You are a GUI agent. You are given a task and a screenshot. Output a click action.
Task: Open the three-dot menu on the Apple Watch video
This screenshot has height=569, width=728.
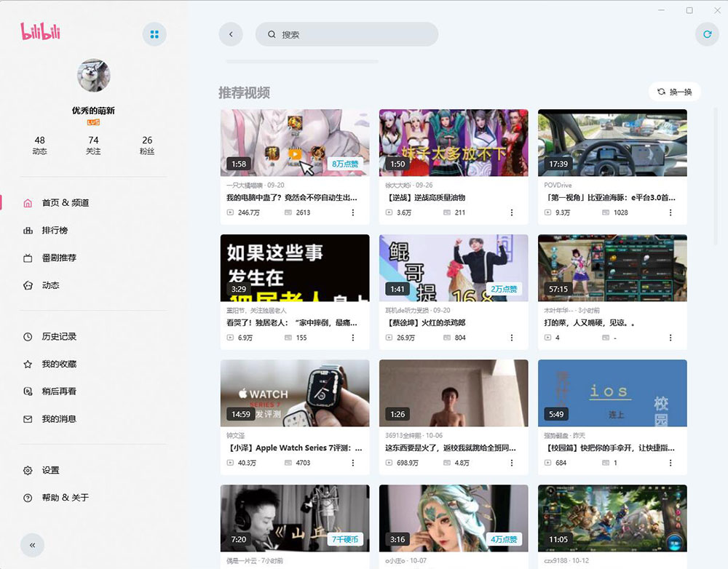click(x=353, y=463)
